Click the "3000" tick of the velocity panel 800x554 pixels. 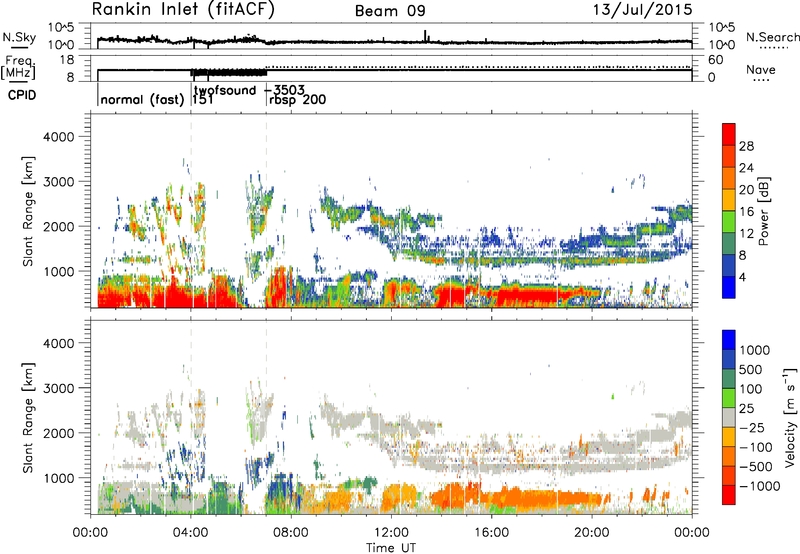(x=59, y=388)
